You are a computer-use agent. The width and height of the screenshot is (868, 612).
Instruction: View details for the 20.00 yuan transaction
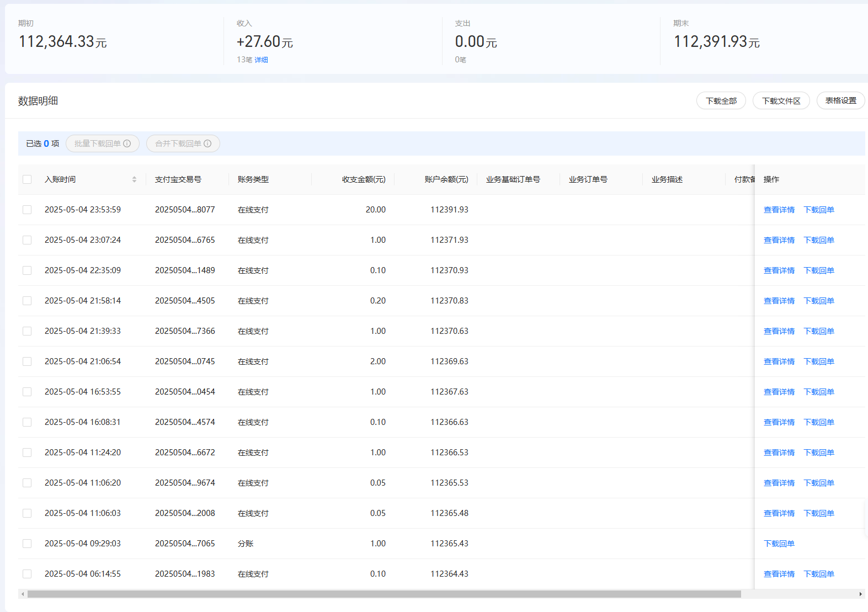(779, 210)
